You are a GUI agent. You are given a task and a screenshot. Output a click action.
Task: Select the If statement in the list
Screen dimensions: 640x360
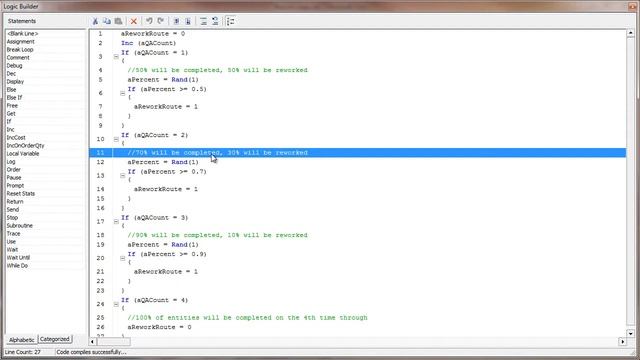point(9,122)
